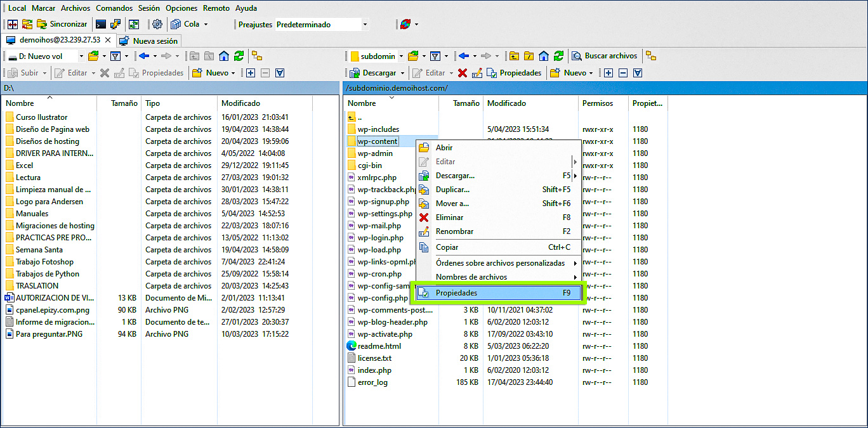Expand the Preajustes Predeterminado dropdown
868x428 pixels.
tap(365, 25)
